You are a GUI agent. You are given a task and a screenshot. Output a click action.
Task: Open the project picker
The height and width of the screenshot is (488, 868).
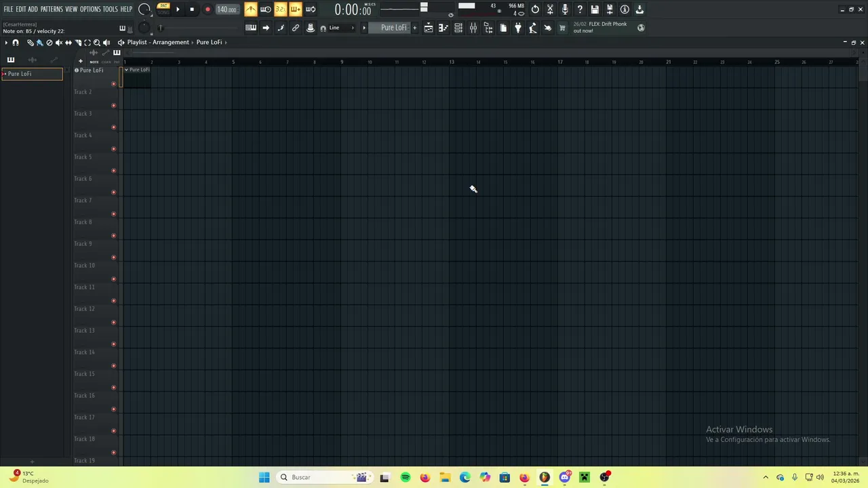coord(503,28)
